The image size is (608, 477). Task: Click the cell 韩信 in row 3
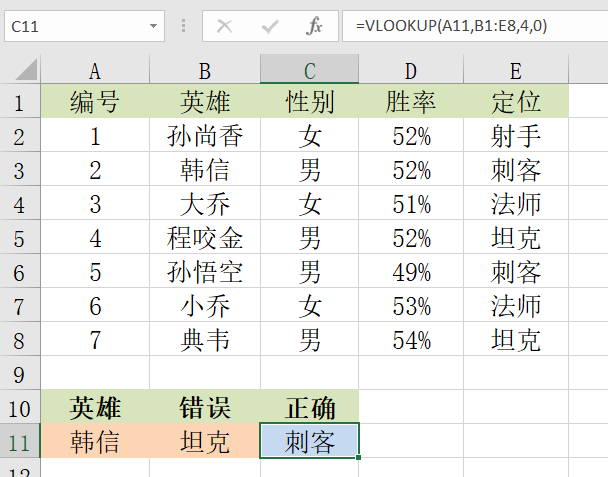[205, 169]
